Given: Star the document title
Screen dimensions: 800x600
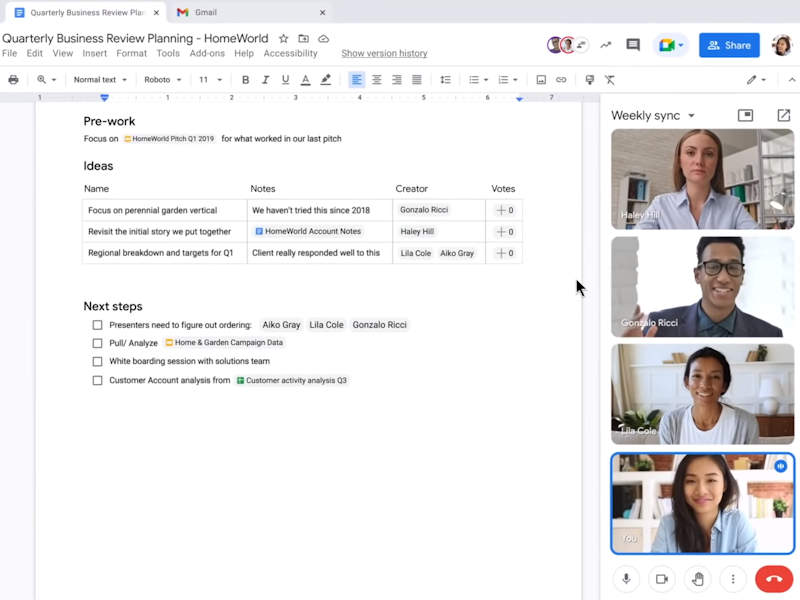Looking at the screenshot, I should [283, 39].
